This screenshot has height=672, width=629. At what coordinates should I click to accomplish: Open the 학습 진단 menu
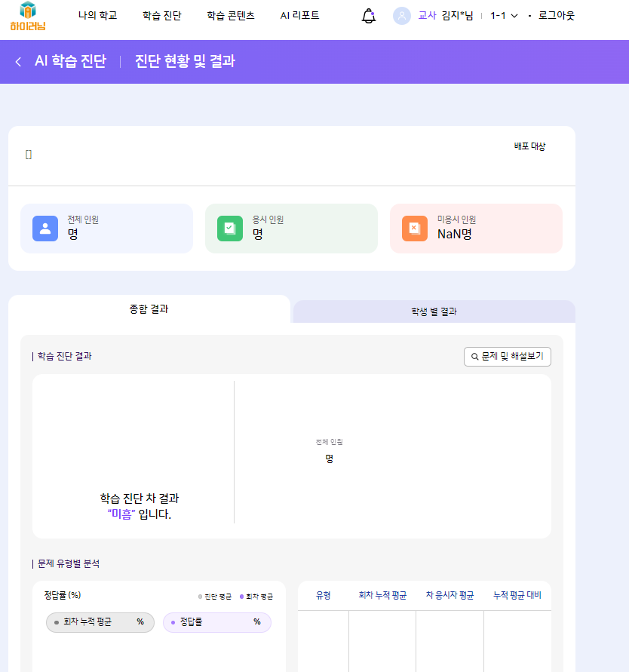161,16
